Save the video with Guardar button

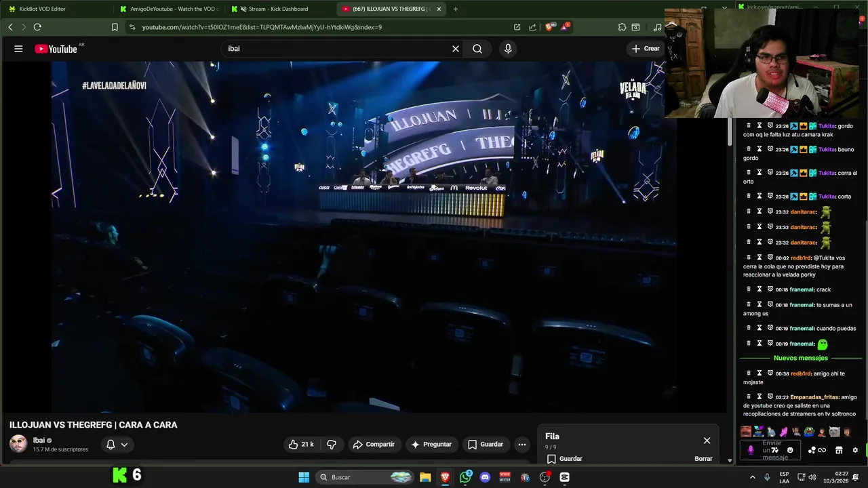(486, 445)
